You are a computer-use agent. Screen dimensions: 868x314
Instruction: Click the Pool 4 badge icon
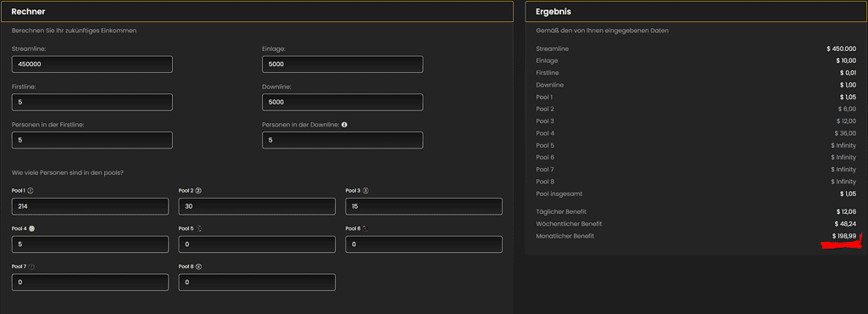tap(31, 228)
